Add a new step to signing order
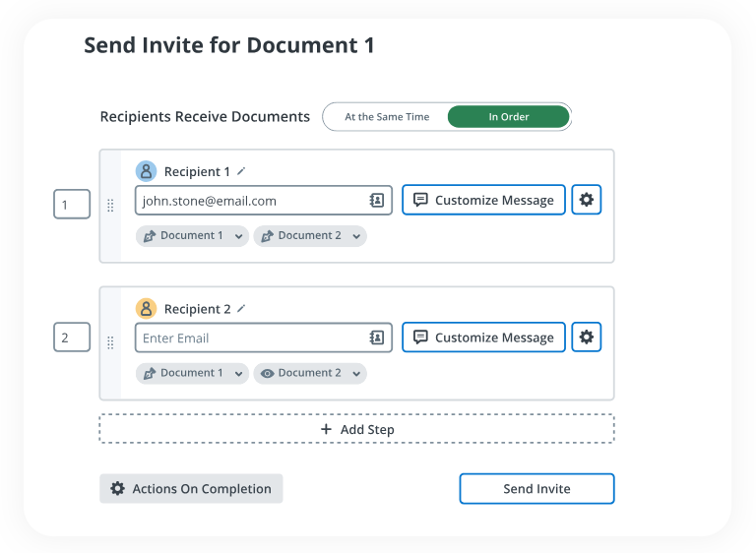The height and width of the screenshot is (553, 756). 356,429
